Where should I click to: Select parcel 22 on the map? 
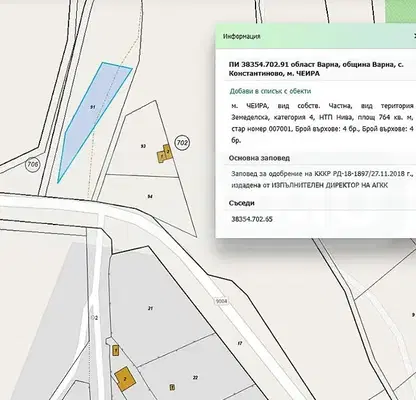(196, 377)
